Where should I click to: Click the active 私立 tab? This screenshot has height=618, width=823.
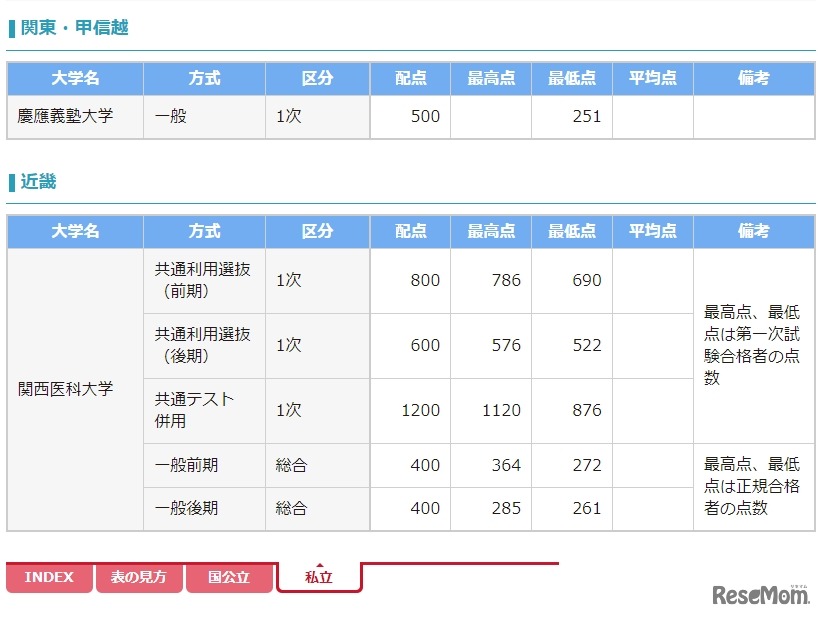click(319, 575)
